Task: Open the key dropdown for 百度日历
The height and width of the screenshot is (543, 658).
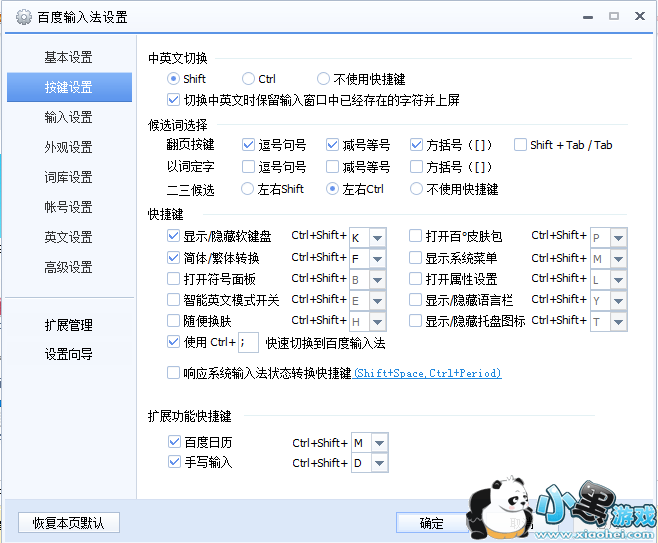Action: click(379, 443)
